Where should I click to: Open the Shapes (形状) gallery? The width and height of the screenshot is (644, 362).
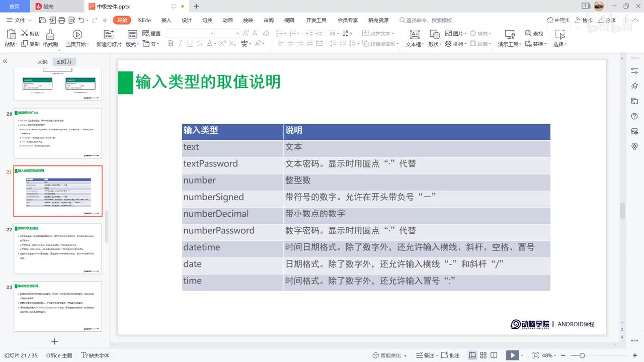tap(434, 38)
